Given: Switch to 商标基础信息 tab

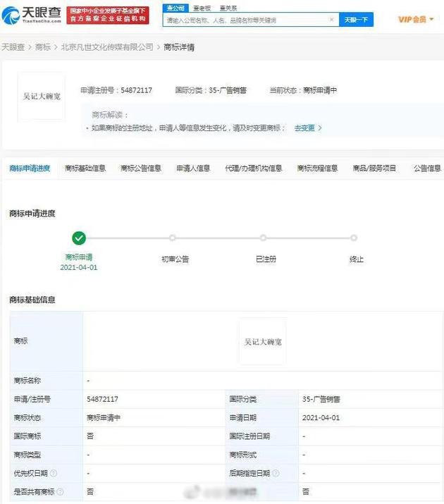Looking at the screenshot, I should [85, 168].
